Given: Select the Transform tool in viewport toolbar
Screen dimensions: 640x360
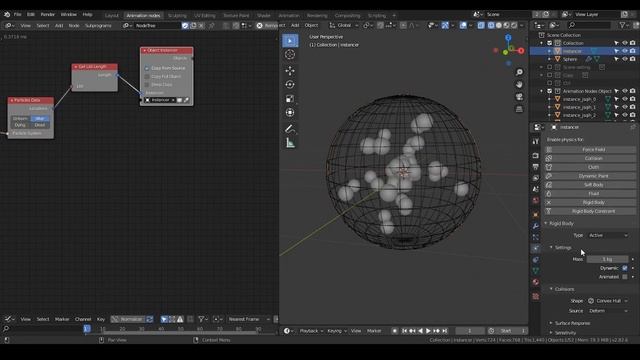Looking at the screenshot, I should (x=290, y=112).
